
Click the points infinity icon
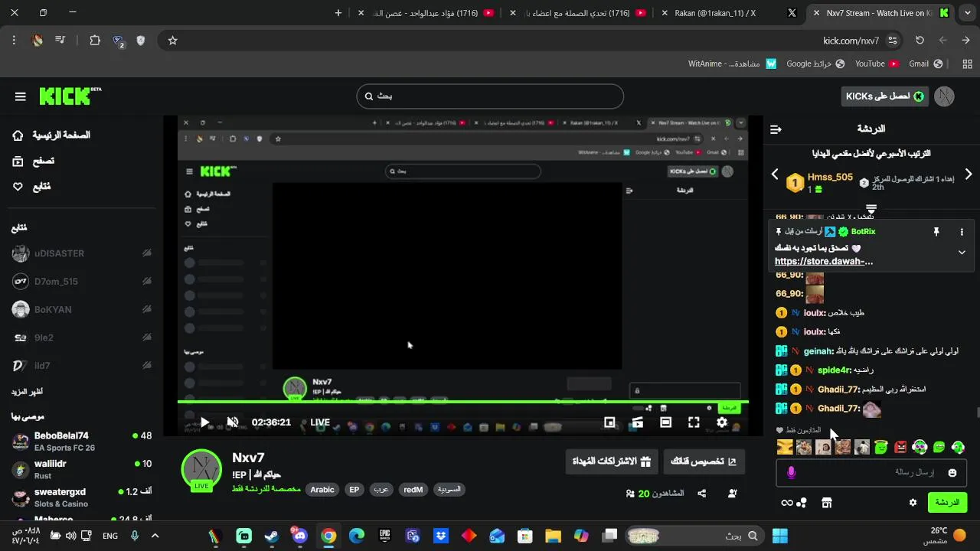pyautogui.click(x=787, y=503)
